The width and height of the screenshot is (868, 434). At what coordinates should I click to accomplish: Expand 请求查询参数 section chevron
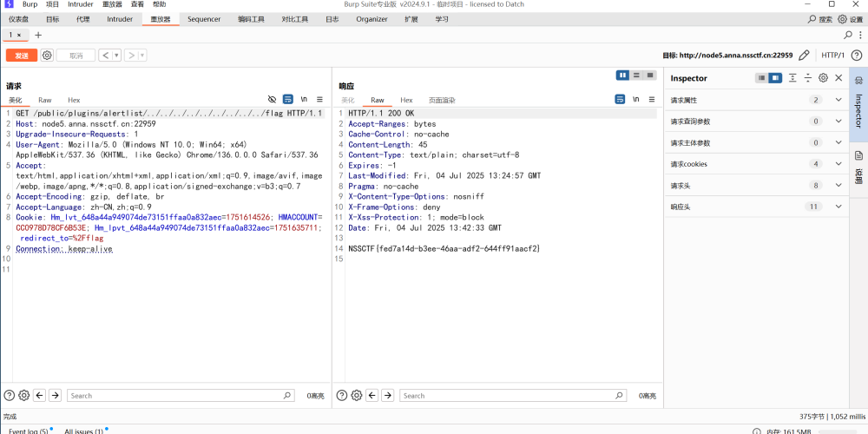[x=838, y=122]
